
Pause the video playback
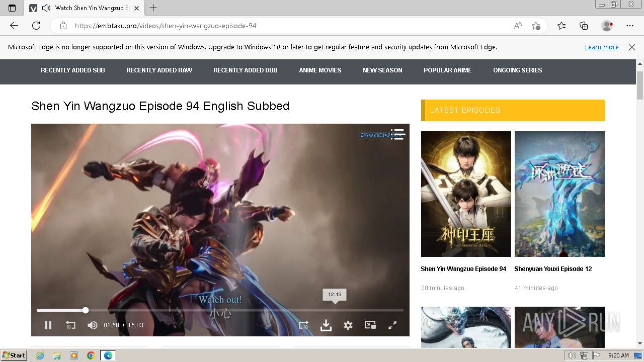pos(48,325)
